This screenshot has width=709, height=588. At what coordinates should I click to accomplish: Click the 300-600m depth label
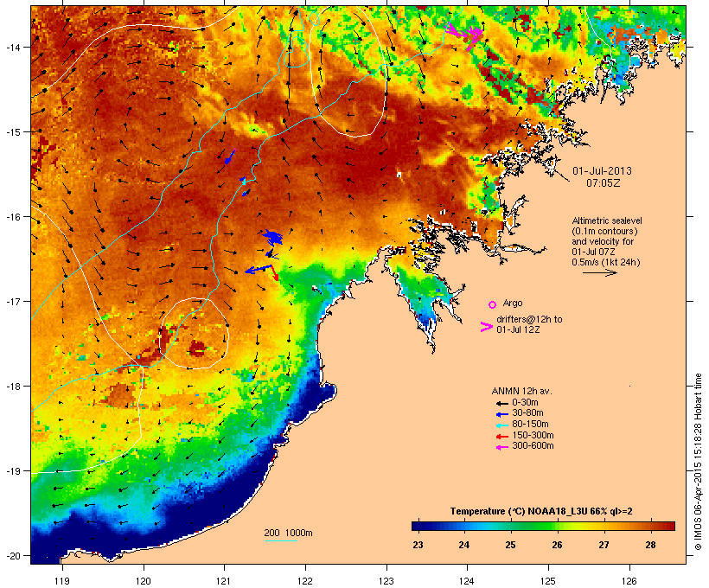point(533,446)
